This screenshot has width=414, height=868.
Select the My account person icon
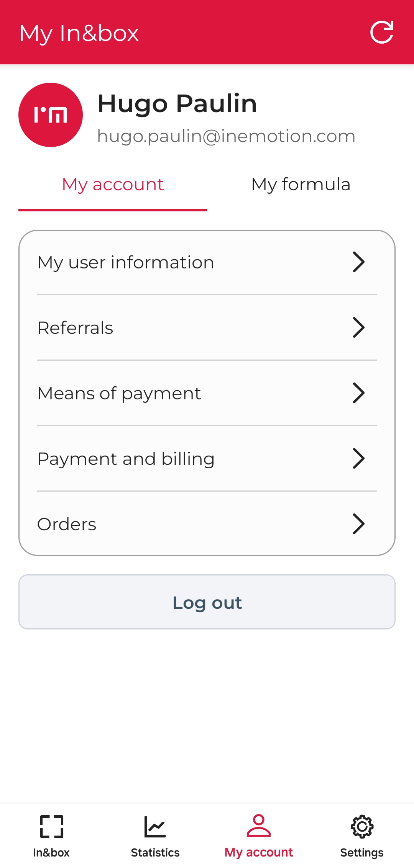tap(259, 825)
